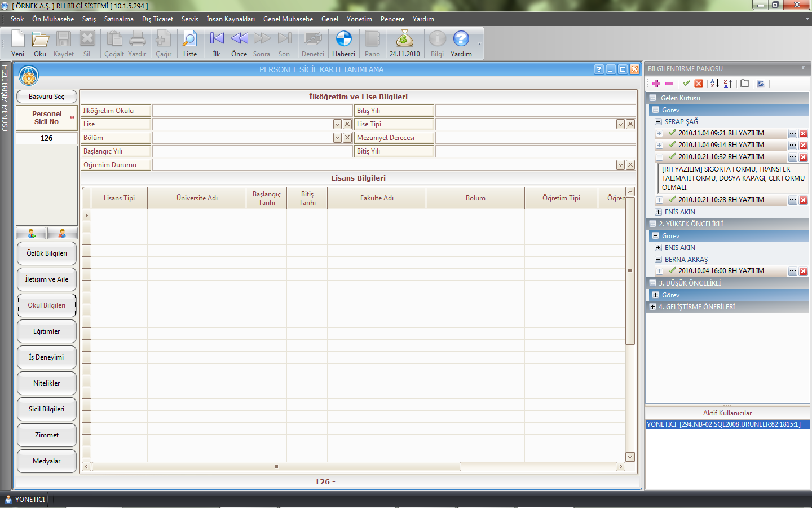Click the Özlük Bilgileri button
This screenshot has width=812, height=508.
tap(47, 253)
